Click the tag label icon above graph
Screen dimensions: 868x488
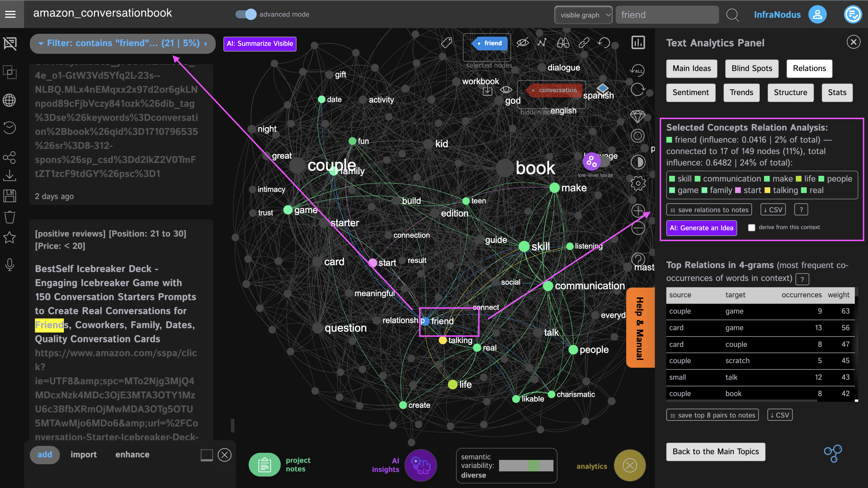coord(447,43)
